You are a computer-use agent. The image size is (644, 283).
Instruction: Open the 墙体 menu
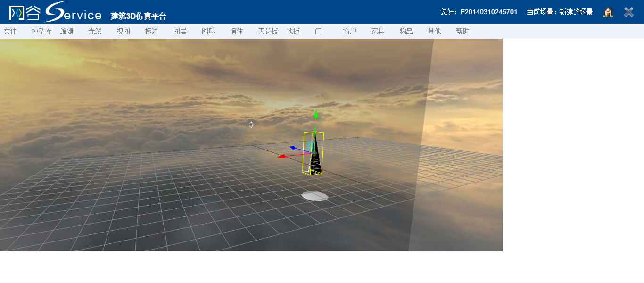(x=237, y=31)
